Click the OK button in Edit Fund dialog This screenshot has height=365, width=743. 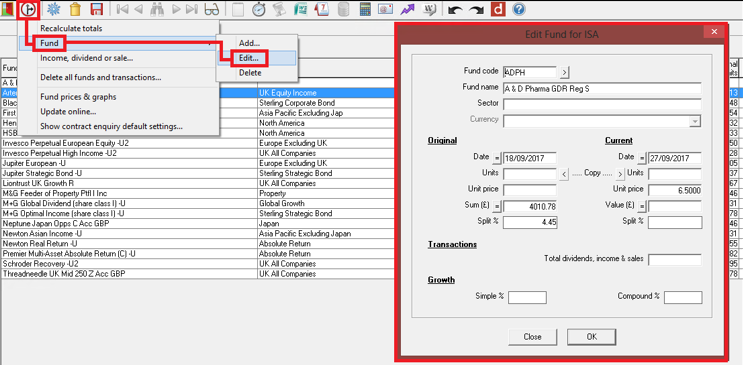pyautogui.click(x=591, y=337)
